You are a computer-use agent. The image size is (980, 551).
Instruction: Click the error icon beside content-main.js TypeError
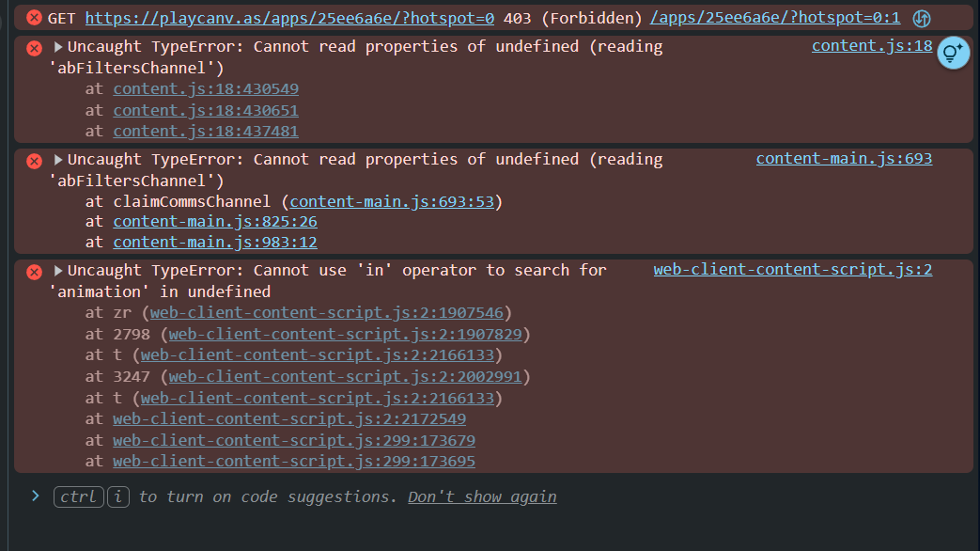35,160
